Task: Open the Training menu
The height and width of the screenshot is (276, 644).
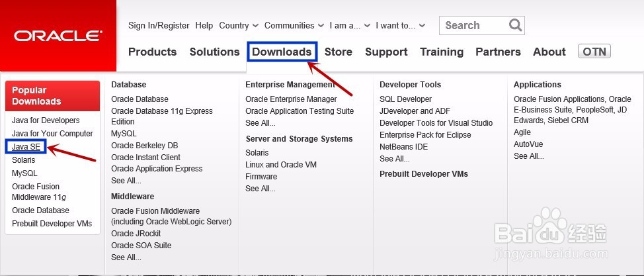Action: click(442, 52)
